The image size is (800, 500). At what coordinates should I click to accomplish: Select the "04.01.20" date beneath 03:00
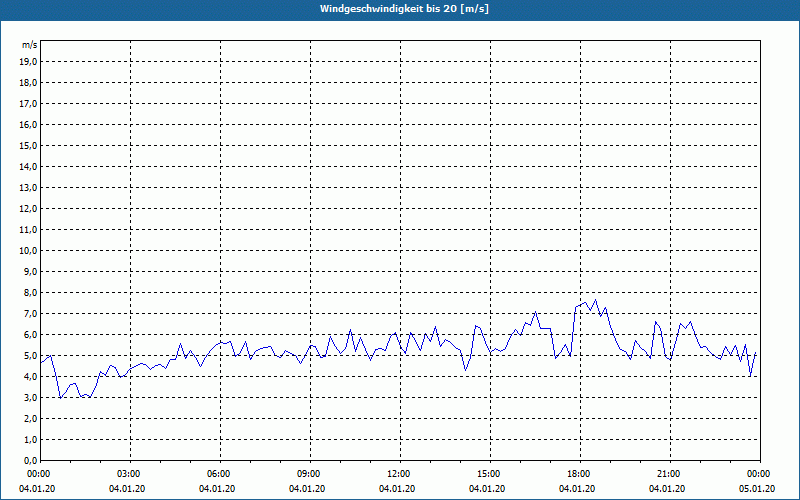(127, 489)
